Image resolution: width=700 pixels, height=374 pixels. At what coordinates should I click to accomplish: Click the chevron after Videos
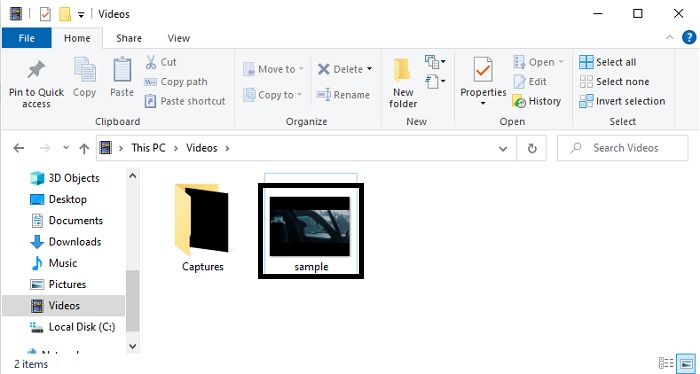tap(227, 148)
